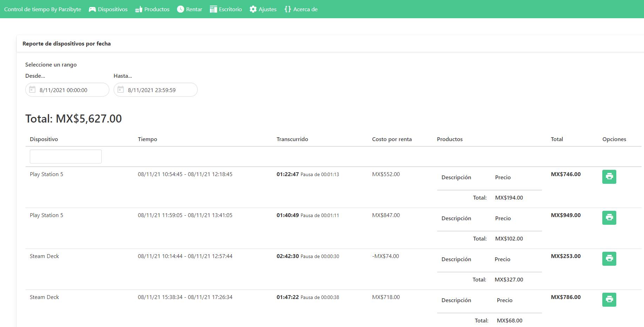Focus the Dispositivo filter text box

[66, 156]
